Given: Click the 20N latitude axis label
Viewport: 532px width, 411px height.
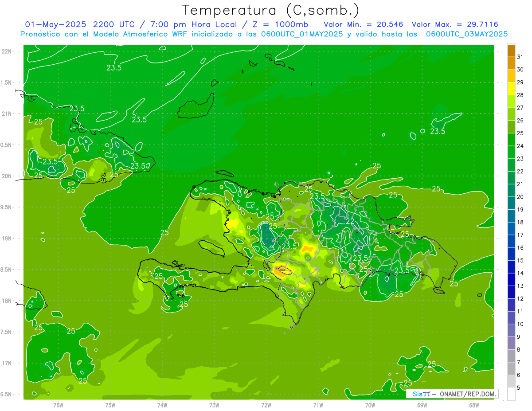Looking at the screenshot, I should coord(7,176).
